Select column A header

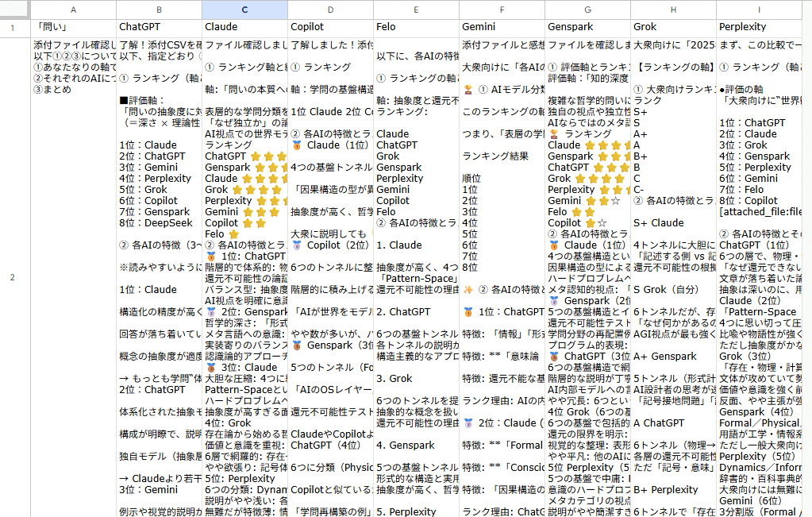pyautogui.click(x=73, y=10)
